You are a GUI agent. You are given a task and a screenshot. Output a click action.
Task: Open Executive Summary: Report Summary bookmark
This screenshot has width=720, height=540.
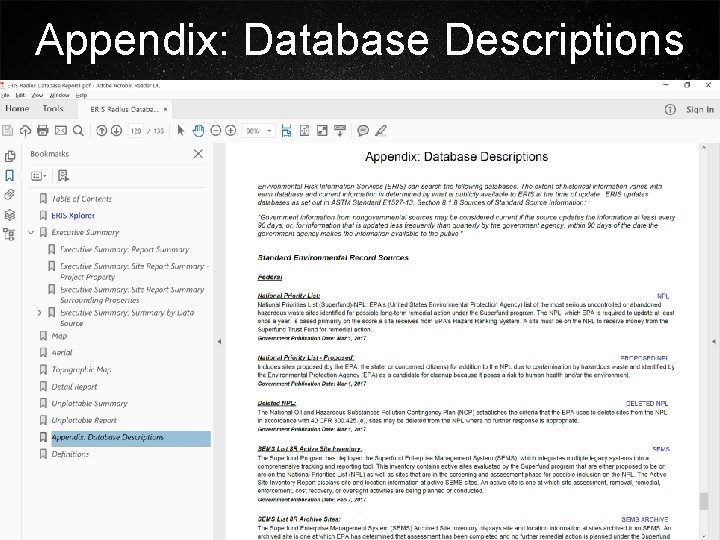pos(124,249)
